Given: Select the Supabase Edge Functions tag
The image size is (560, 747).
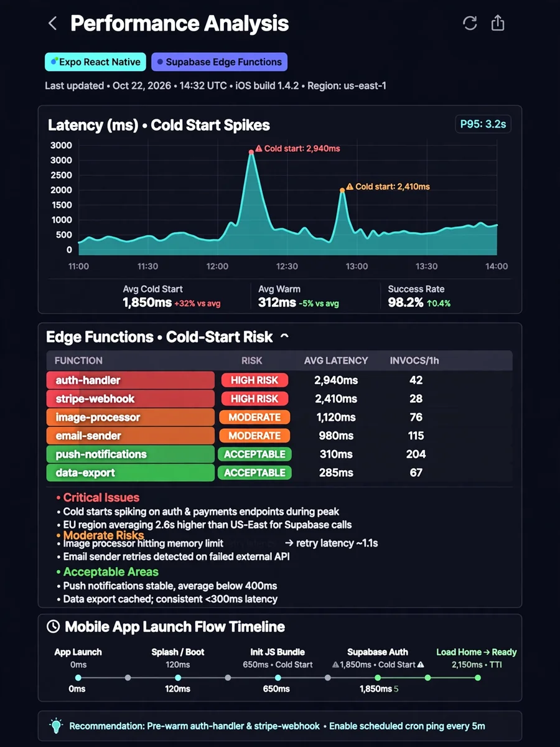Looking at the screenshot, I should [x=219, y=62].
